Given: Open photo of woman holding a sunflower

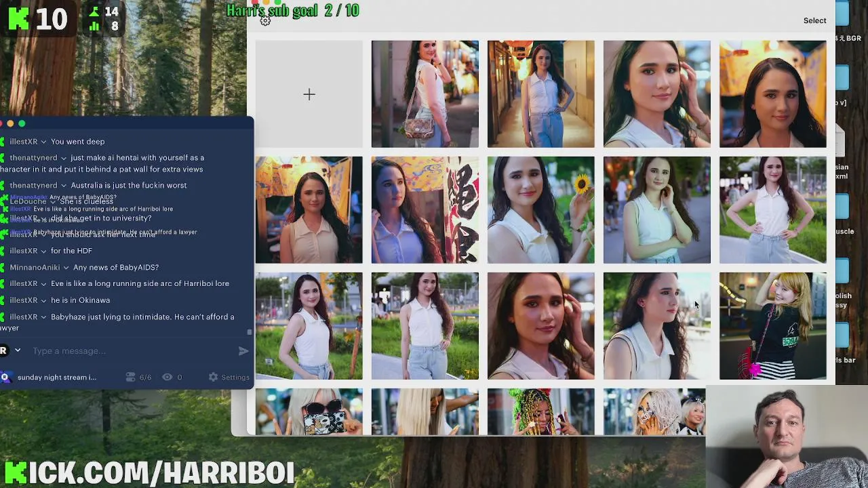Looking at the screenshot, I should pos(540,209).
